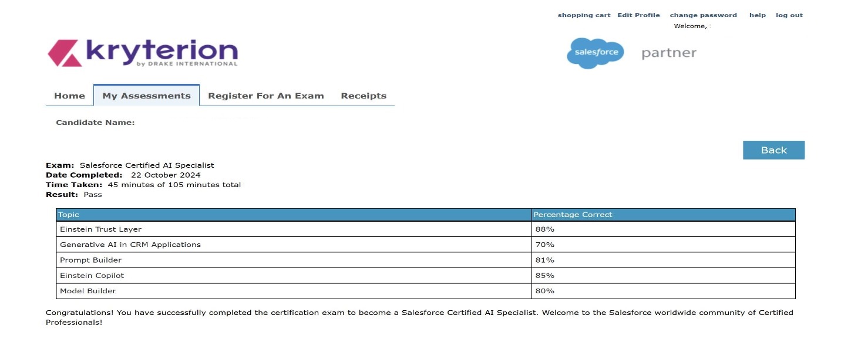Click the partner text beside Salesforce logo

click(669, 53)
